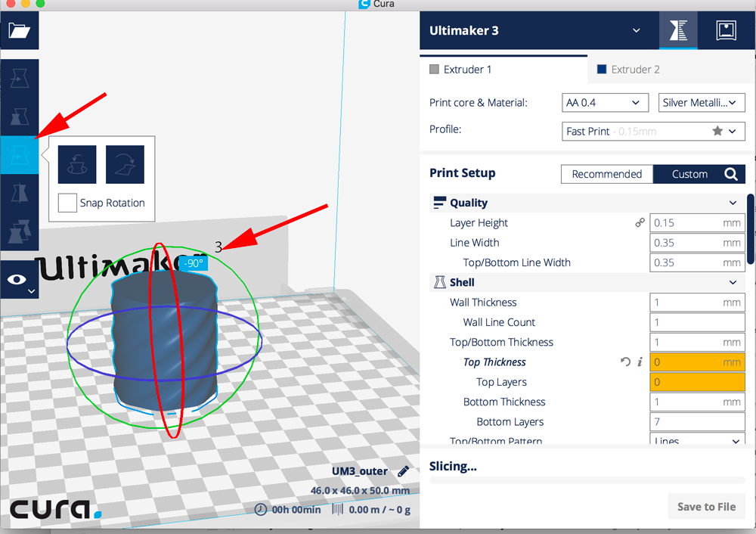Click the clock icon by print time
The image size is (756, 534).
tap(260, 509)
